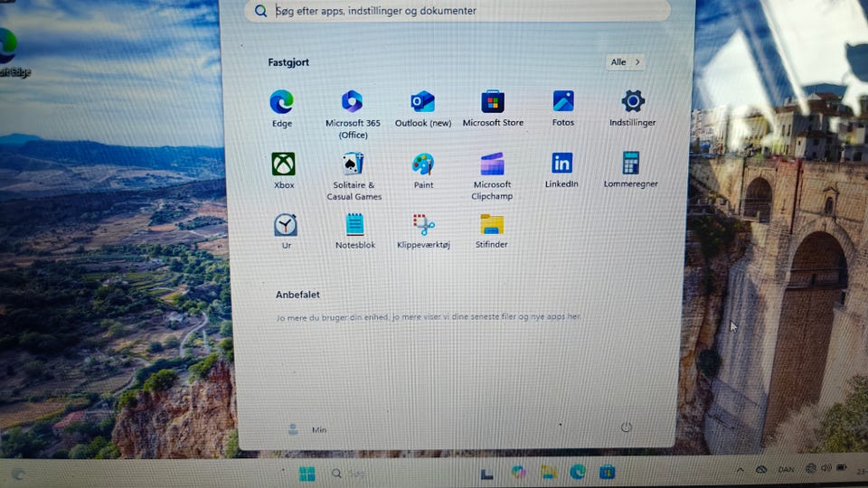Open Edge from the taskbar
Viewport: 868px width, 488px height.
[578, 472]
